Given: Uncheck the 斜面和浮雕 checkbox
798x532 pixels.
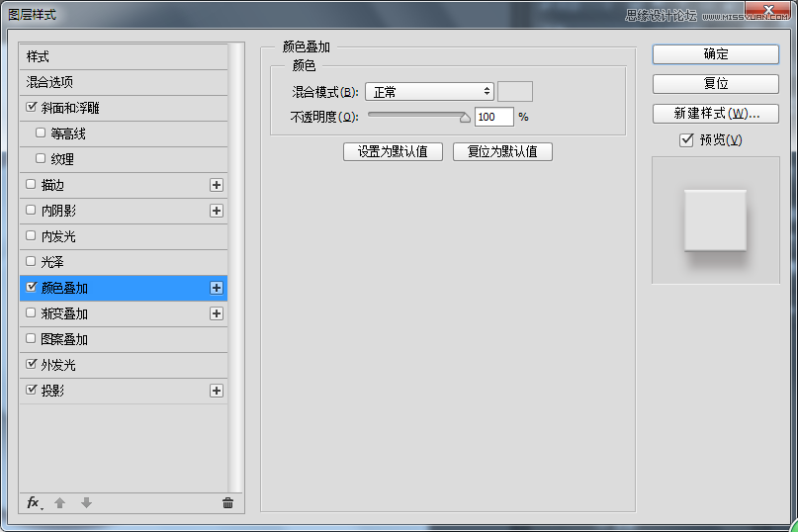Looking at the screenshot, I should 31,107.
